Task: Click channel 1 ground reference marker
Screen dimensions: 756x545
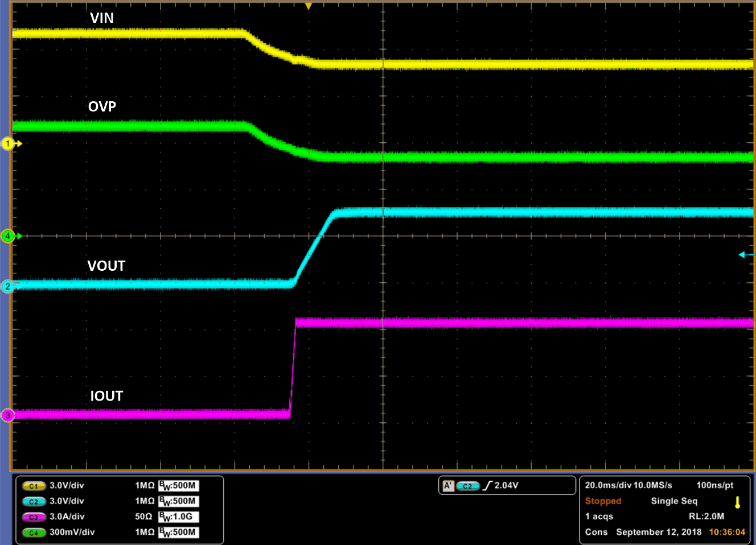Action: (8, 143)
